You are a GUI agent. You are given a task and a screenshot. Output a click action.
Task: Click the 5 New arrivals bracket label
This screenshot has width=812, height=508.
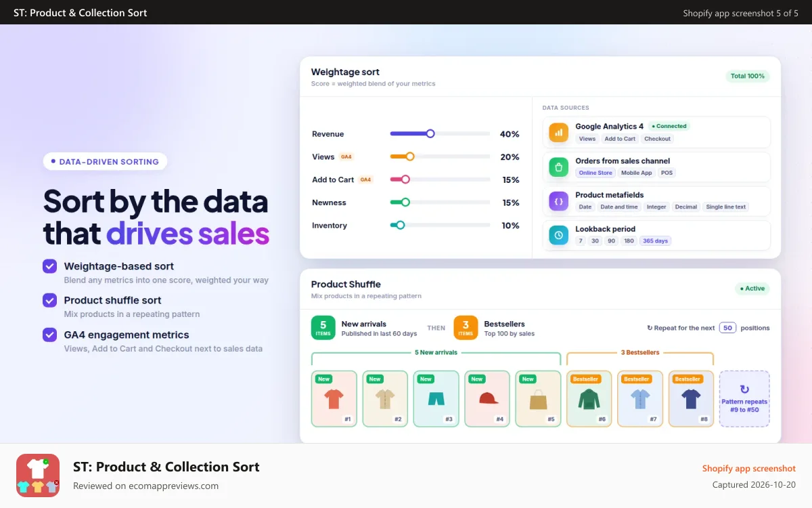tap(436, 352)
